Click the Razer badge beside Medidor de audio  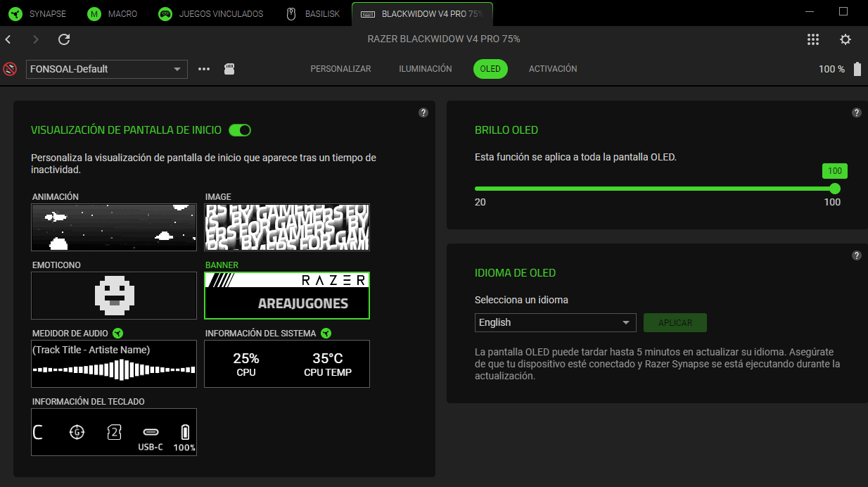pyautogui.click(x=118, y=333)
